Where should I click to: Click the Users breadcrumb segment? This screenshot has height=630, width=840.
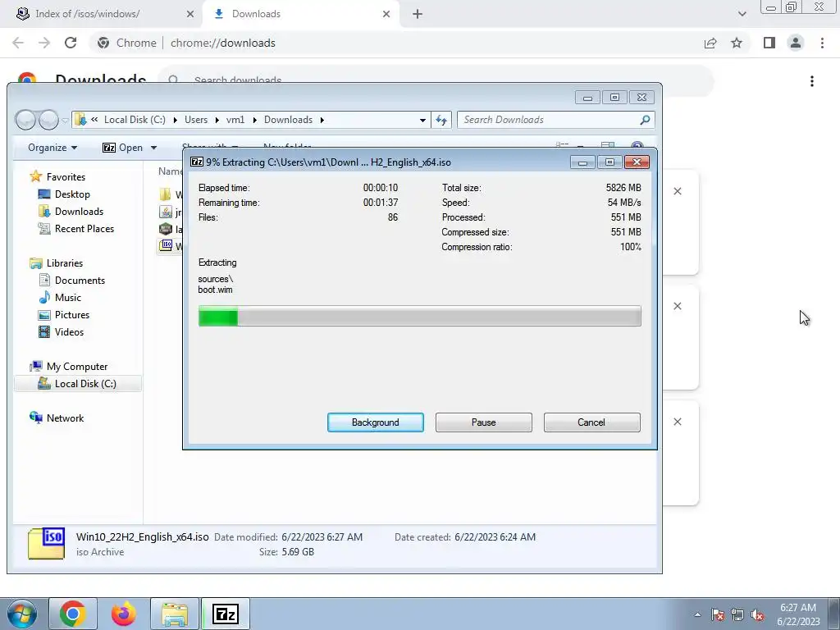(x=196, y=120)
